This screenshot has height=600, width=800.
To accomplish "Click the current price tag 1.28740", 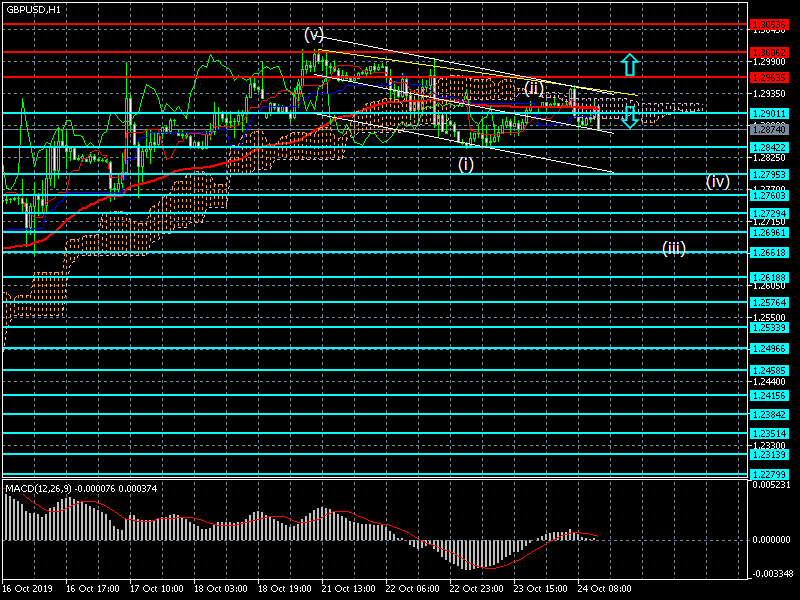I will (769, 130).
